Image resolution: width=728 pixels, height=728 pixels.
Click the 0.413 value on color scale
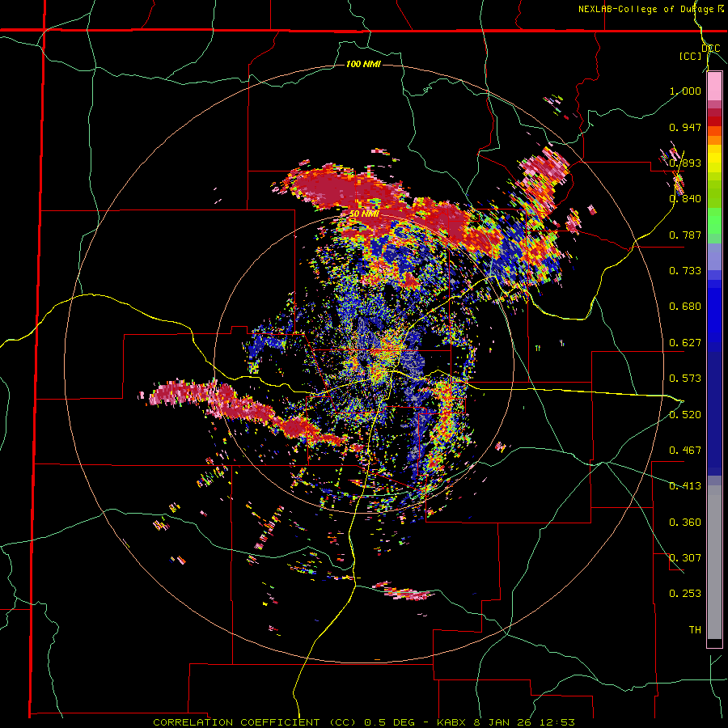(685, 486)
